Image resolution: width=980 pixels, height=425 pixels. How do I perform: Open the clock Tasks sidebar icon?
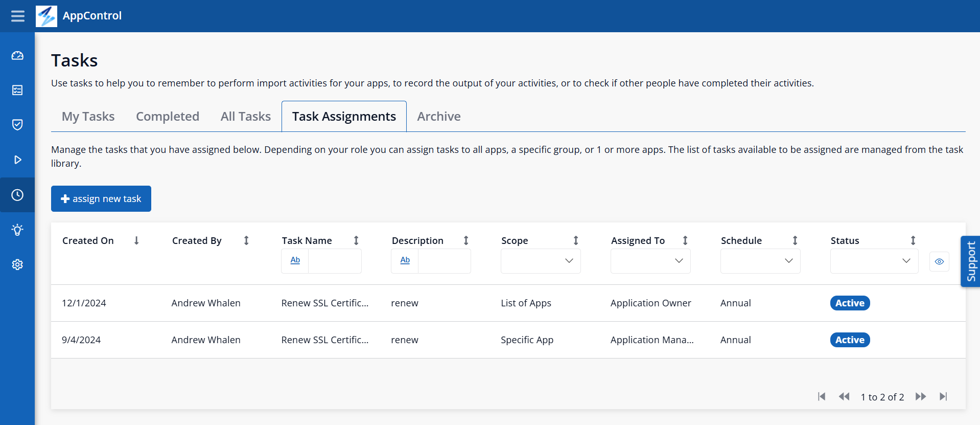(x=17, y=195)
